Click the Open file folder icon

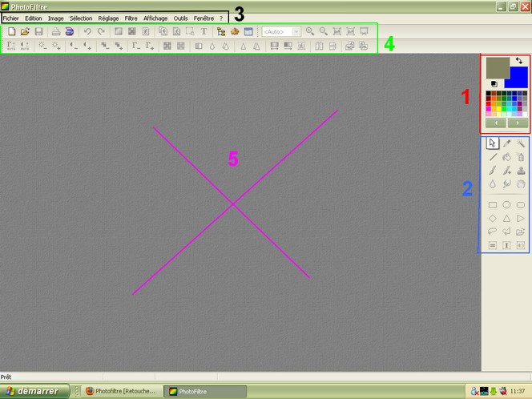pos(25,31)
